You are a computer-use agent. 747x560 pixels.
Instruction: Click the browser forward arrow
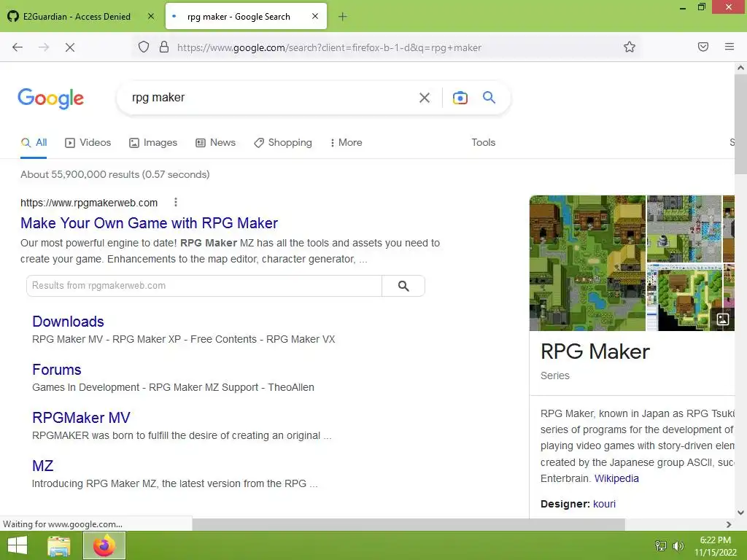[44, 47]
